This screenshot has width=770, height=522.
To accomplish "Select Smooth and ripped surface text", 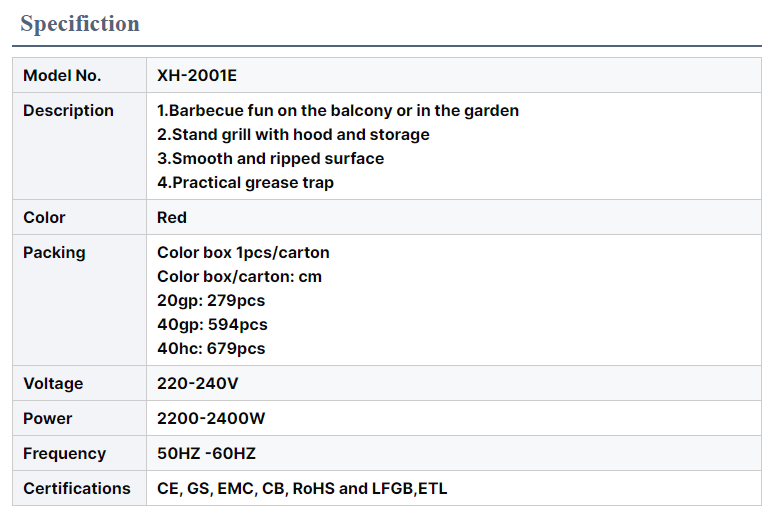I will coord(270,159).
